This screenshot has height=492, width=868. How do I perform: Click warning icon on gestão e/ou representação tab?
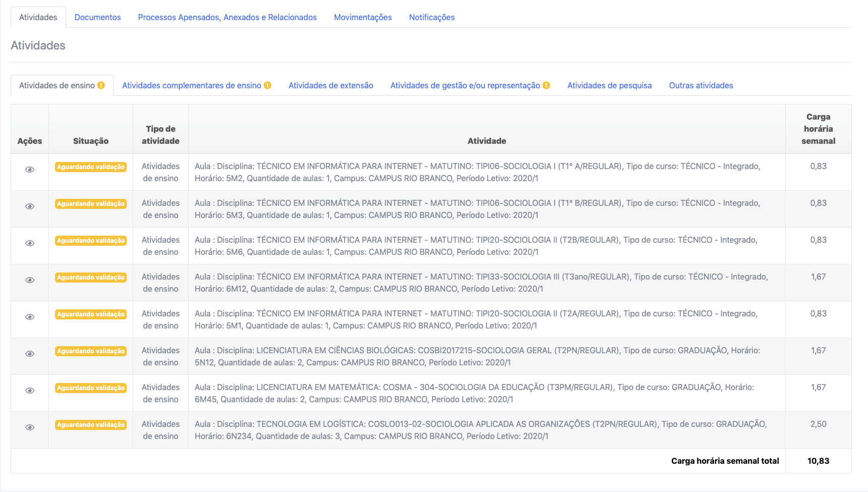click(x=547, y=85)
